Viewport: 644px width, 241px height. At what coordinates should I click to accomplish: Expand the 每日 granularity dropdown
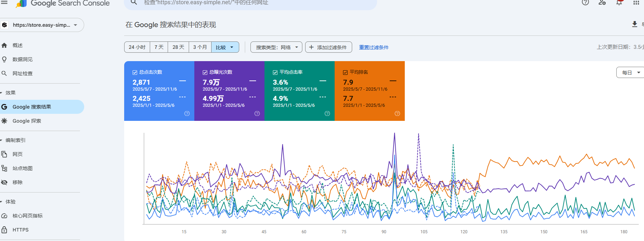(630, 72)
